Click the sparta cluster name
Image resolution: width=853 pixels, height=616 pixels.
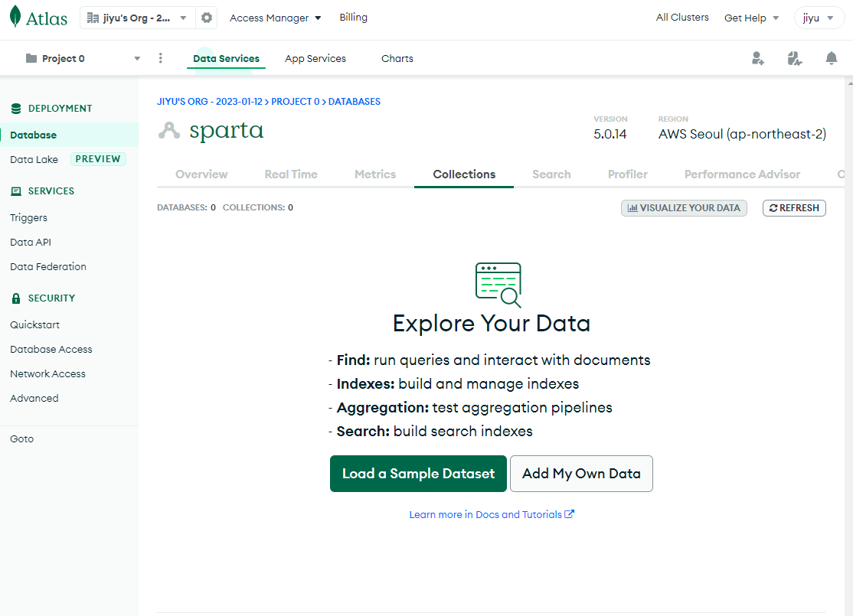pyautogui.click(x=227, y=131)
